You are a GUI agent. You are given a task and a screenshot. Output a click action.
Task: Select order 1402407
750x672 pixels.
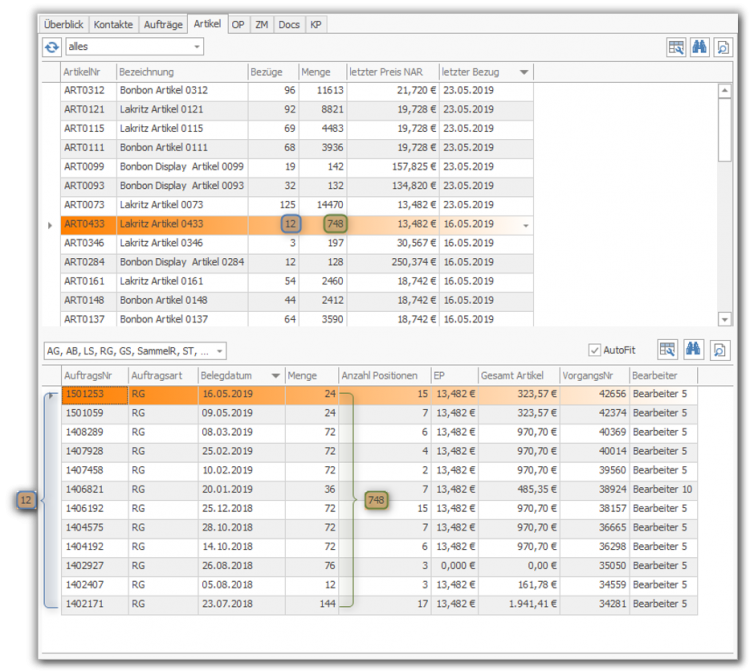tap(379, 585)
